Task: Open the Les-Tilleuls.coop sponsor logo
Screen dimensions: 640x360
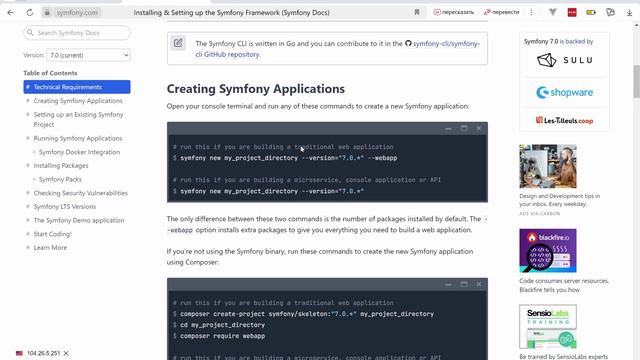Action: (x=564, y=120)
